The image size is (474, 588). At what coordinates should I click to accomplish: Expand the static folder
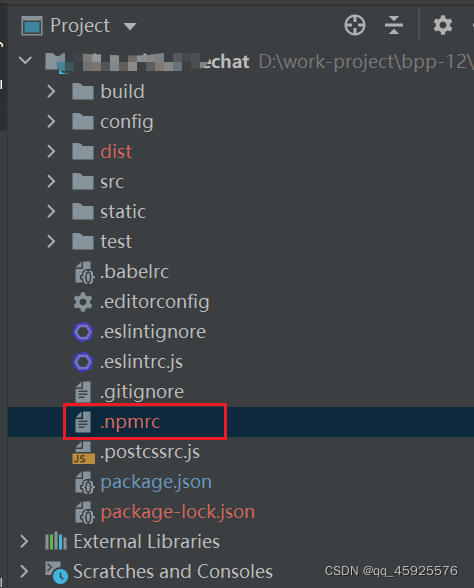[51, 212]
